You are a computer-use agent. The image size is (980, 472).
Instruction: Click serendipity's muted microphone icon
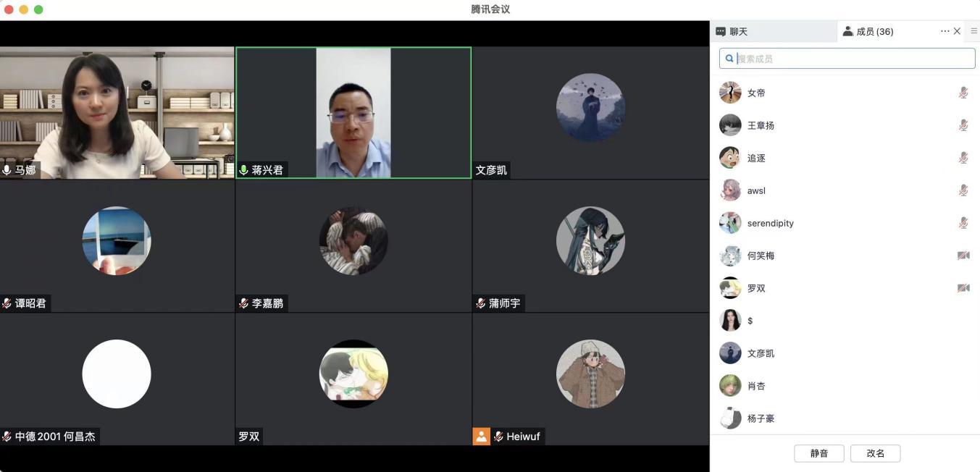963,223
